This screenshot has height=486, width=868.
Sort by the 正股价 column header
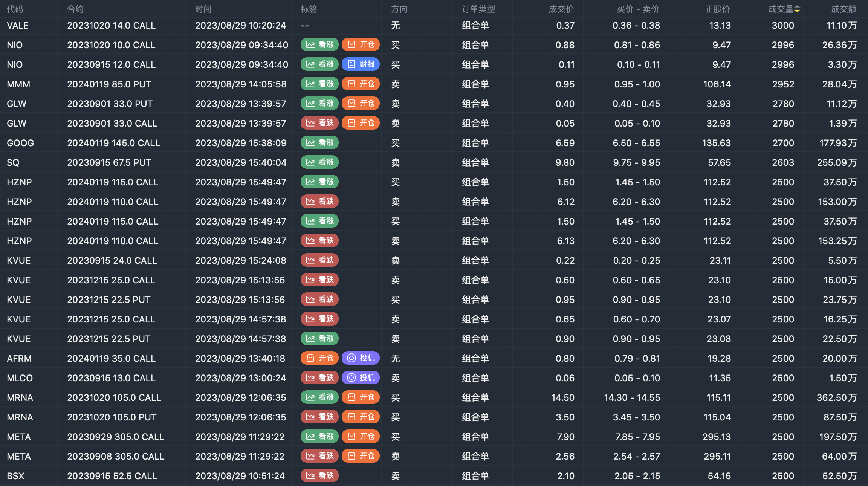(x=717, y=9)
